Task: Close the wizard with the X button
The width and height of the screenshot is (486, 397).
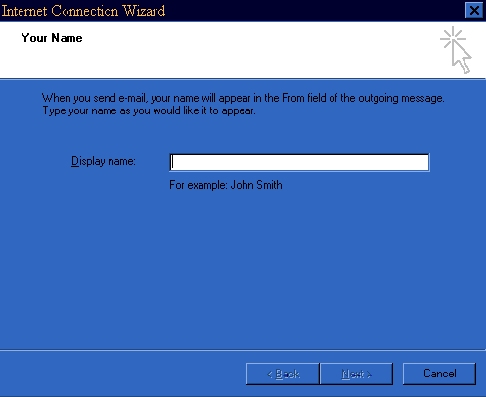Action: pyautogui.click(x=474, y=11)
